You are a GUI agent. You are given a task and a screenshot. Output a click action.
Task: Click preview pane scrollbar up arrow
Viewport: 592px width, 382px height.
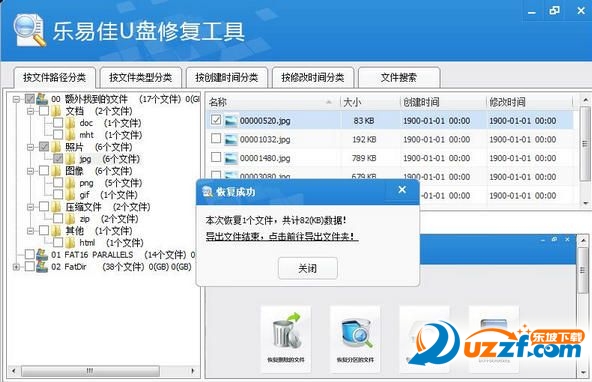(583, 240)
